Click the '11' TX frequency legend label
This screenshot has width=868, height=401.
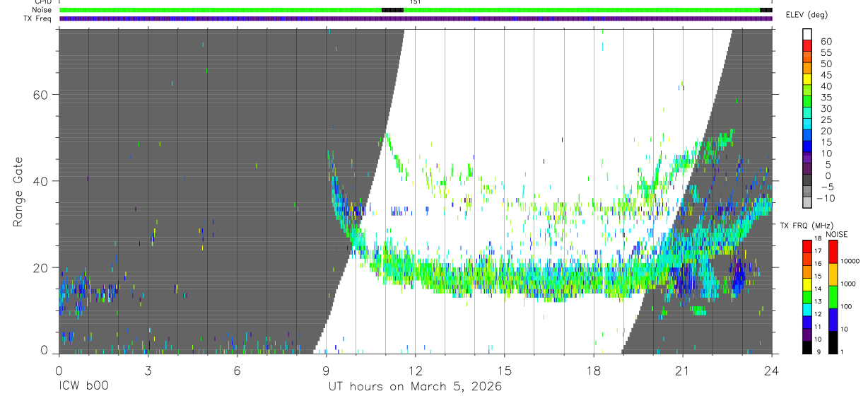[x=818, y=327]
